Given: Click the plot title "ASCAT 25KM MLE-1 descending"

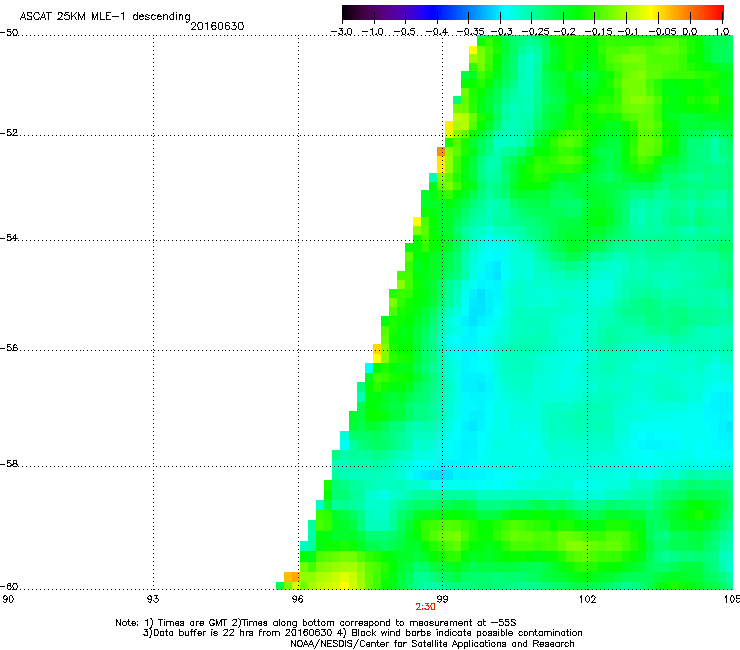Looking at the screenshot, I should pyautogui.click(x=105, y=17).
